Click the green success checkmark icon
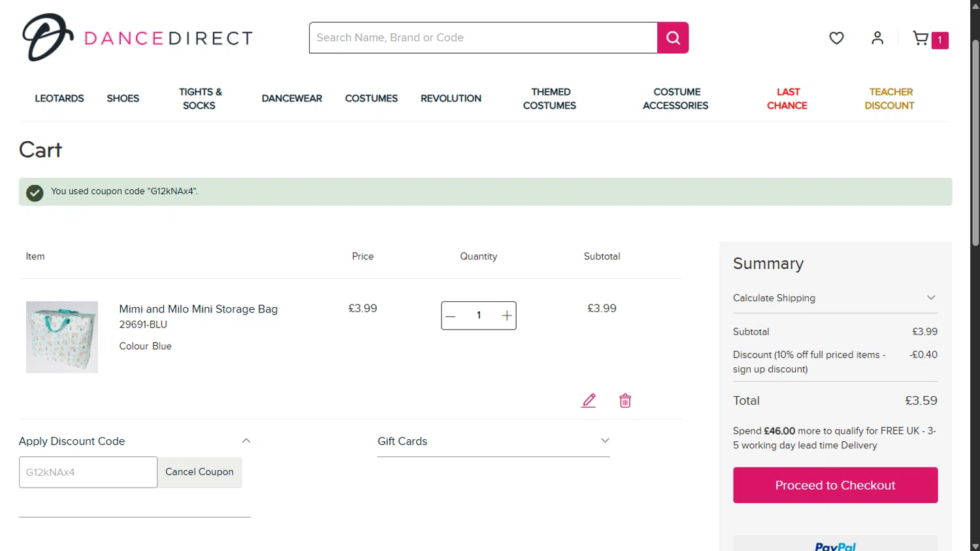Screen dimensions: 980x551 (x=35, y=193)
